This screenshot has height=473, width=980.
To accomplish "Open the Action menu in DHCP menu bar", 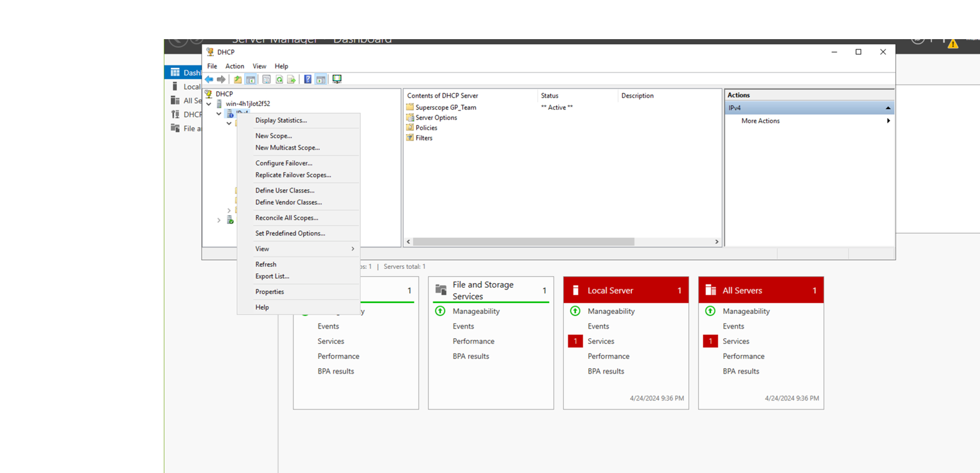I will point(234,66).
